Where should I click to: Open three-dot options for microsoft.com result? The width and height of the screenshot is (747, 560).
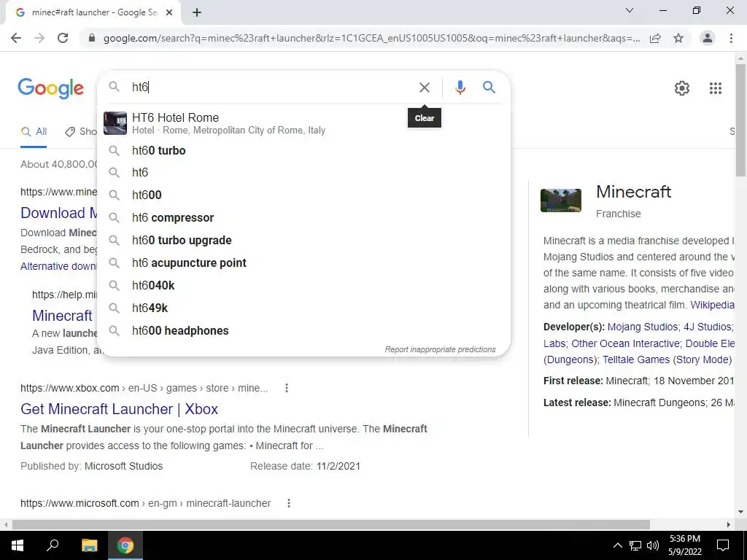tap(288, 503)
